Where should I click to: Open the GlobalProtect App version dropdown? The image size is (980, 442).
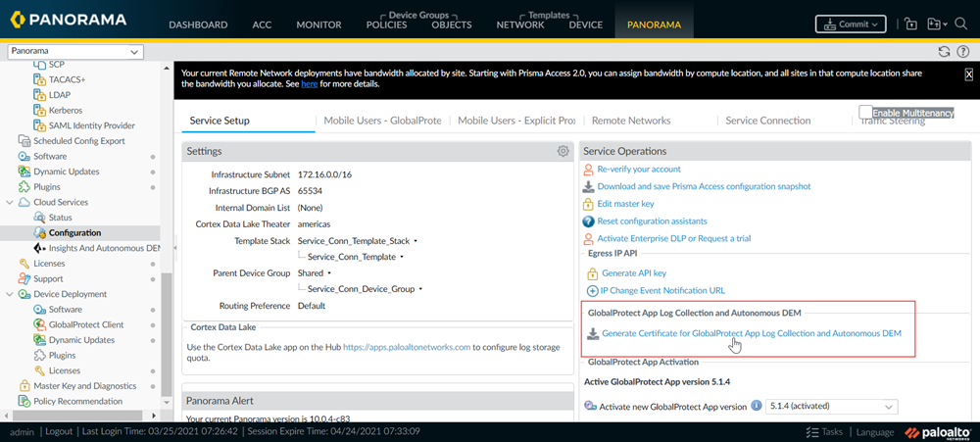tap(831, 406)
